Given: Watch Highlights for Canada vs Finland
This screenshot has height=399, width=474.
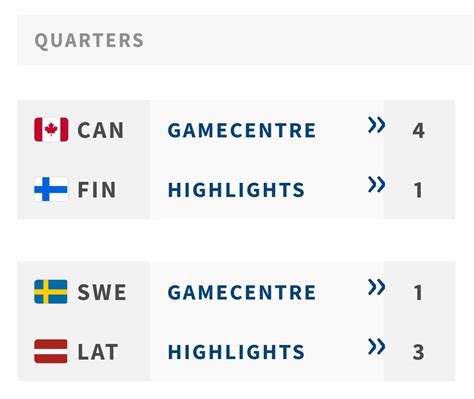Looking at the screenshot, I should click(x=236, y=190).
